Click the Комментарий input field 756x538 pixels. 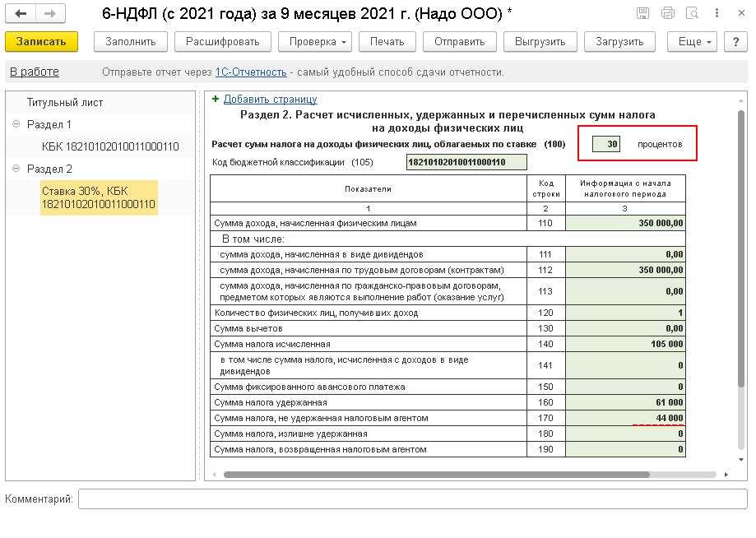coord(412,499)
